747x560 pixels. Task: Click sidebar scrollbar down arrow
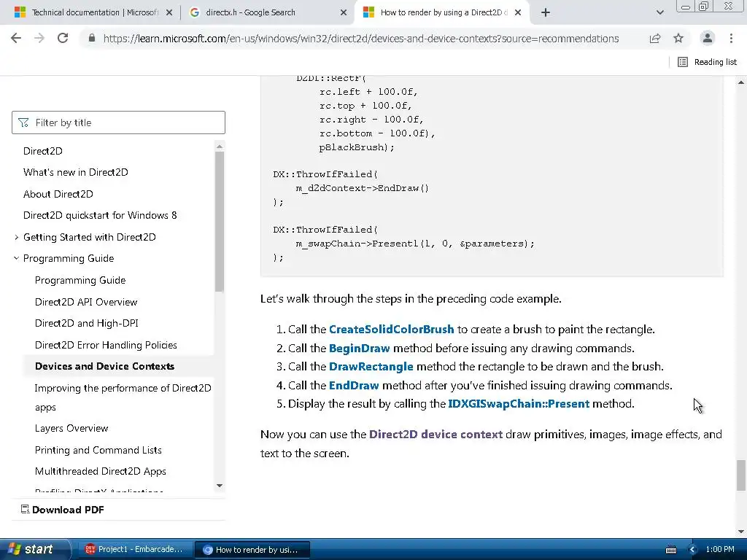219,486
